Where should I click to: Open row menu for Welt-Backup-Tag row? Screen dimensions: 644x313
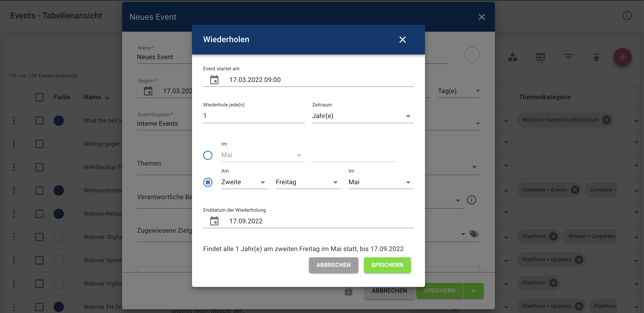point(14,167)
